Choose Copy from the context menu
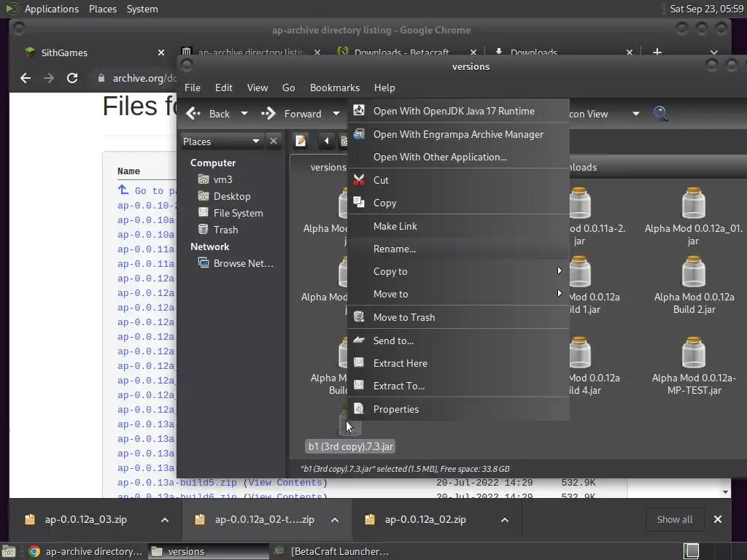747x560 pixels. coord(458,203)
